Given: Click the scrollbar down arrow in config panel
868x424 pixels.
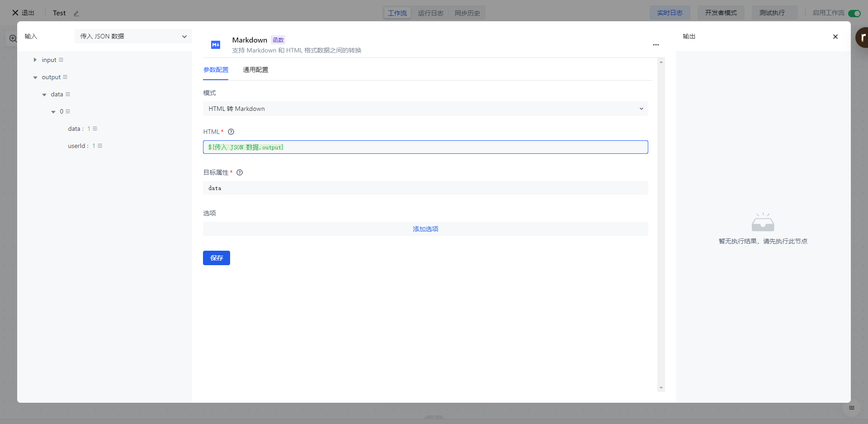Looking at the screenshot, I should [x=661, y=388].
